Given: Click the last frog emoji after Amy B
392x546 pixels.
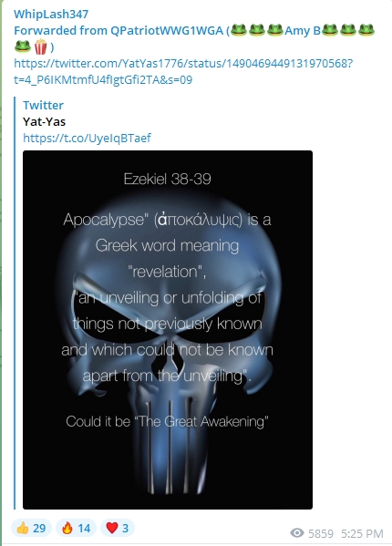Looking at the screenshot, I should [x=366, y=30].
